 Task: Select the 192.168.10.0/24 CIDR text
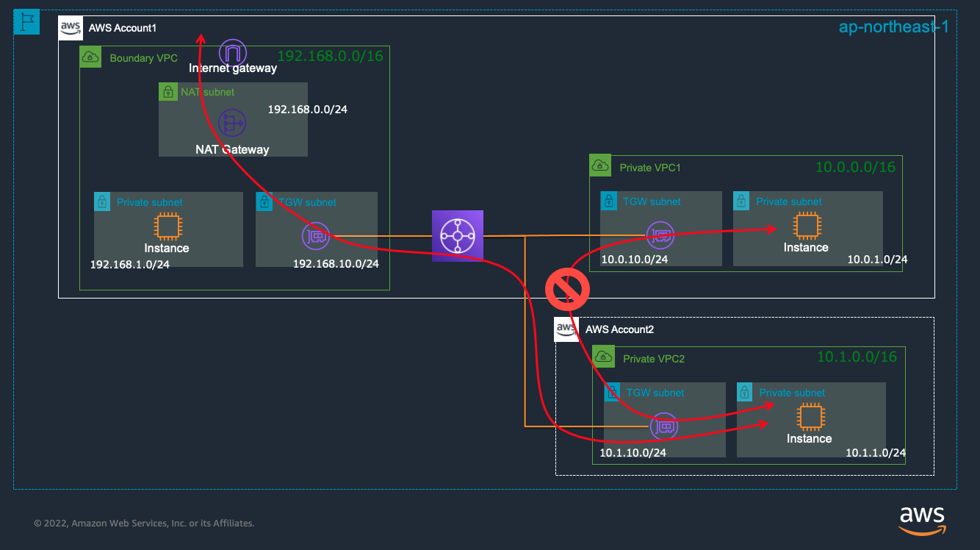pyautogui.click(x=336, y=263)
